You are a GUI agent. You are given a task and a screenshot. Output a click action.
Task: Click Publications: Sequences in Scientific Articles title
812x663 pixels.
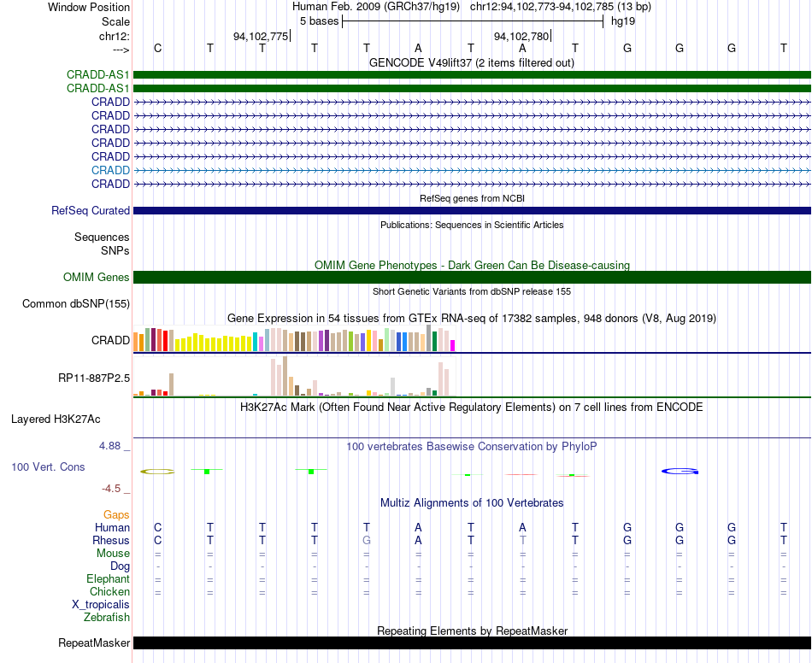click(x=472, y=226)
